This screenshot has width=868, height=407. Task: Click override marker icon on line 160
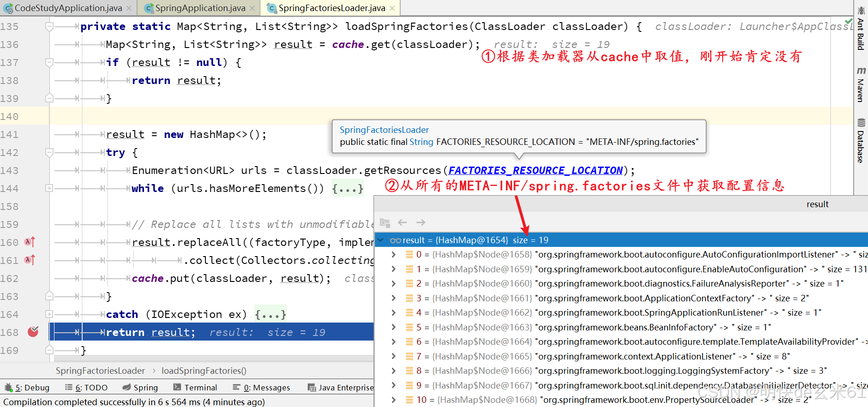[x=30, y=242]
